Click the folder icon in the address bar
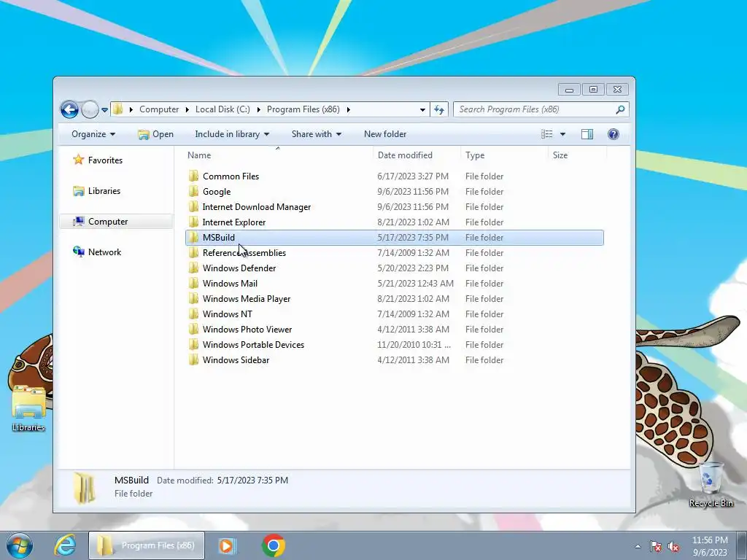 click(117, 109)
